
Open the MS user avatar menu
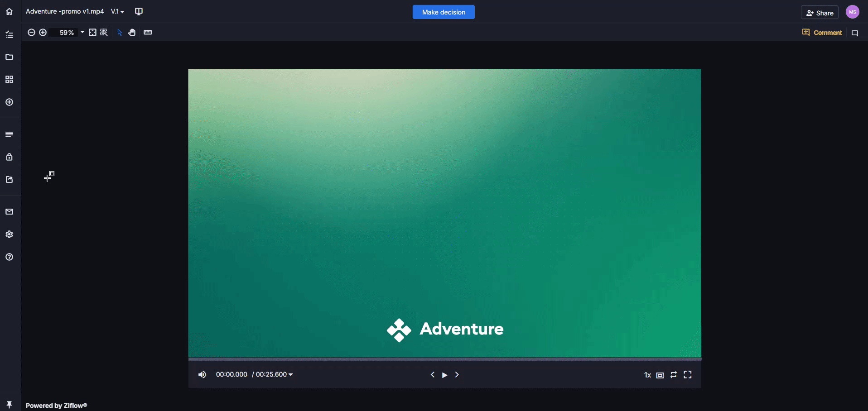[853, 12]
